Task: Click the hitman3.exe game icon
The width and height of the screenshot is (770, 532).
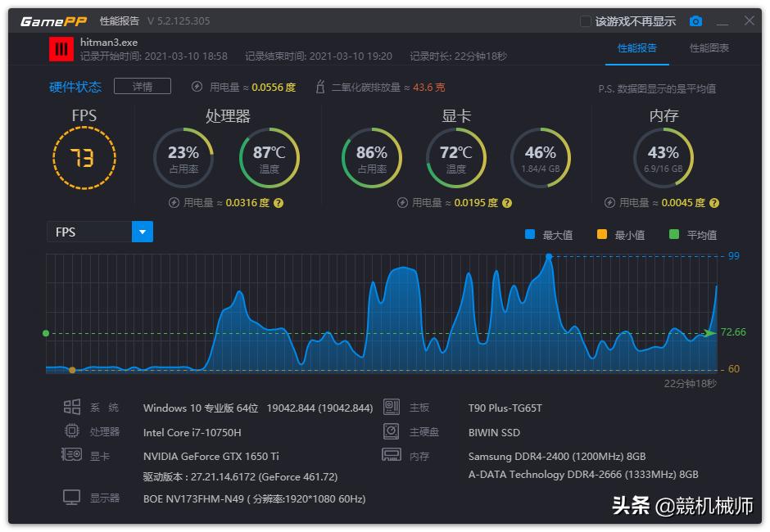Action: click(x=61, y=49)
